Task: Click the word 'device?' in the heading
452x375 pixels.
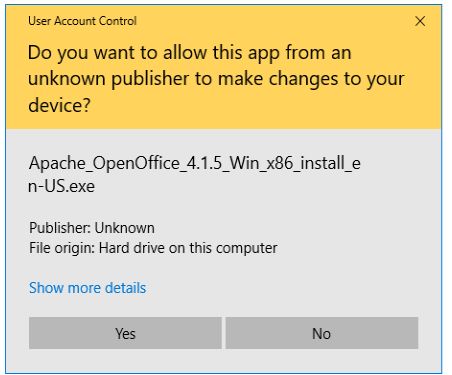Action: pyautogui.click(x=59, y=105)
